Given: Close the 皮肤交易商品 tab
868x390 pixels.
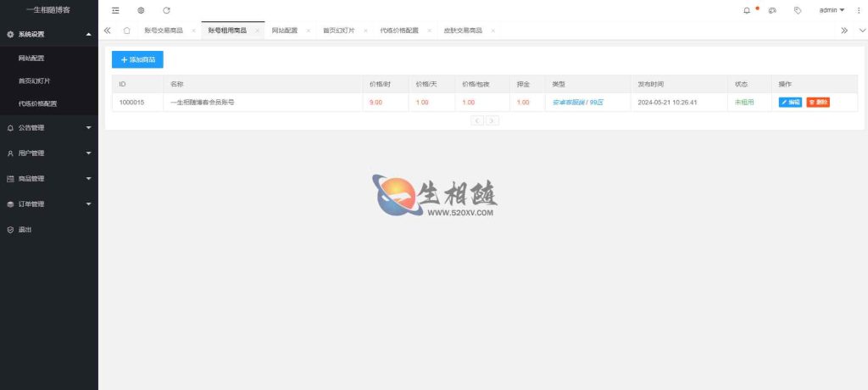Looking at the screenshot, I should tap(492, 31).
